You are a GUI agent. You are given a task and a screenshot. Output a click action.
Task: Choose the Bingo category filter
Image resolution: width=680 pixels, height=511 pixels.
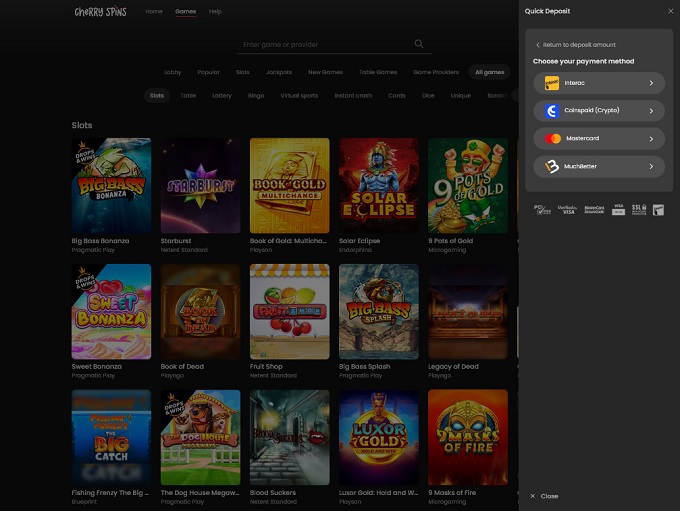pos(256,96)
